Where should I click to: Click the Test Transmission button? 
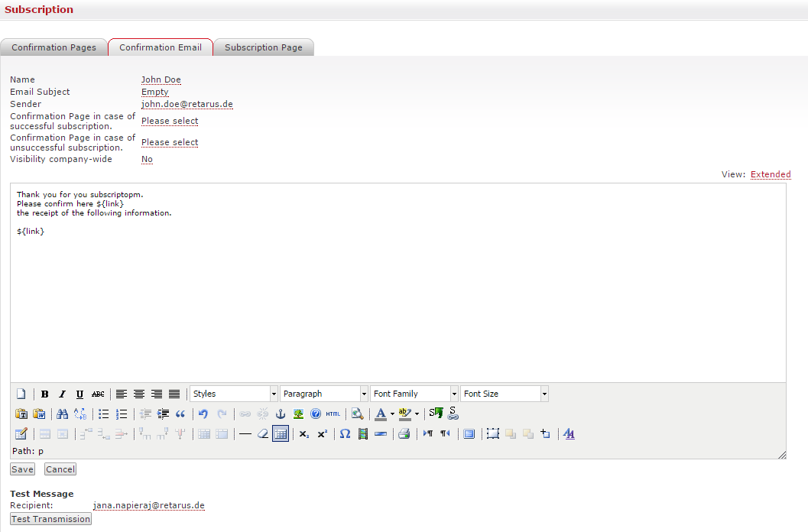(50, 519)
